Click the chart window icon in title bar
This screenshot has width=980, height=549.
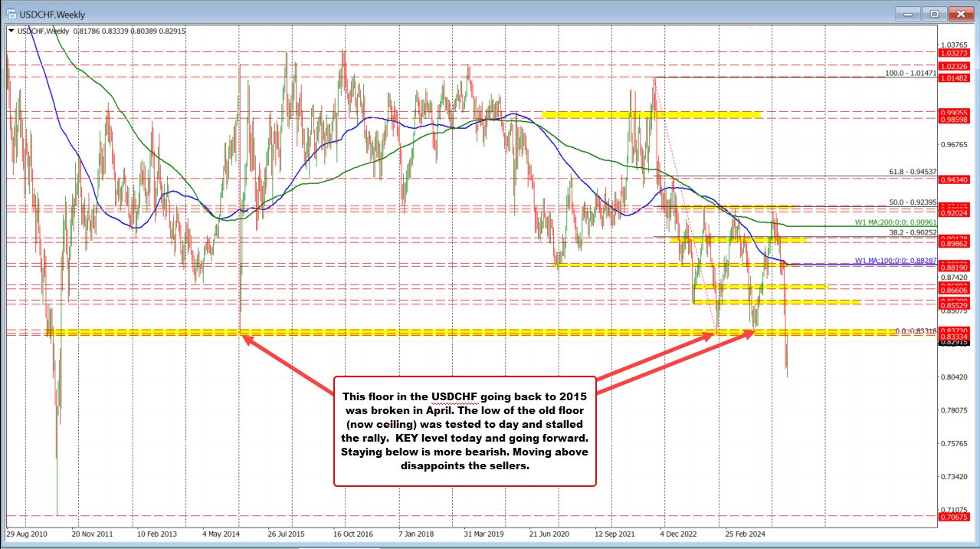point(11,14)
